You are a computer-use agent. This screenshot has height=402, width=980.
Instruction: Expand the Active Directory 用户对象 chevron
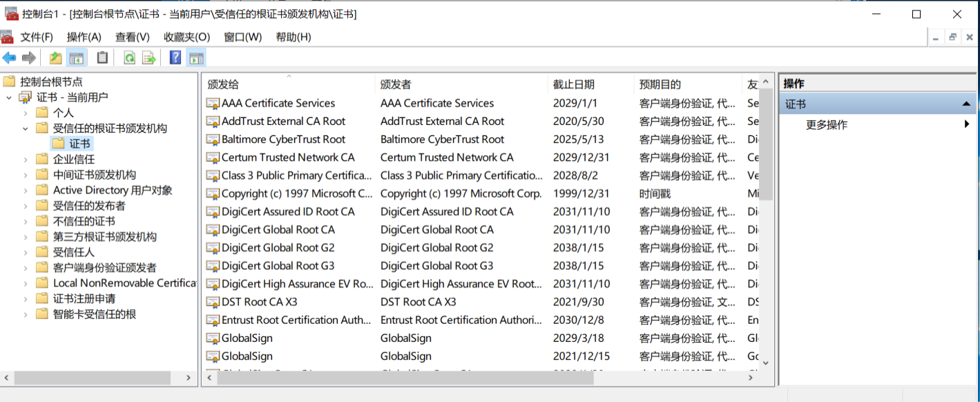26,190
